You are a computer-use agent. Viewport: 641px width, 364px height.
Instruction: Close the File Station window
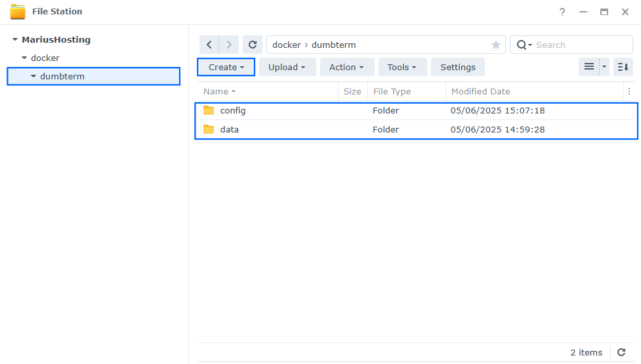(625, 12)
